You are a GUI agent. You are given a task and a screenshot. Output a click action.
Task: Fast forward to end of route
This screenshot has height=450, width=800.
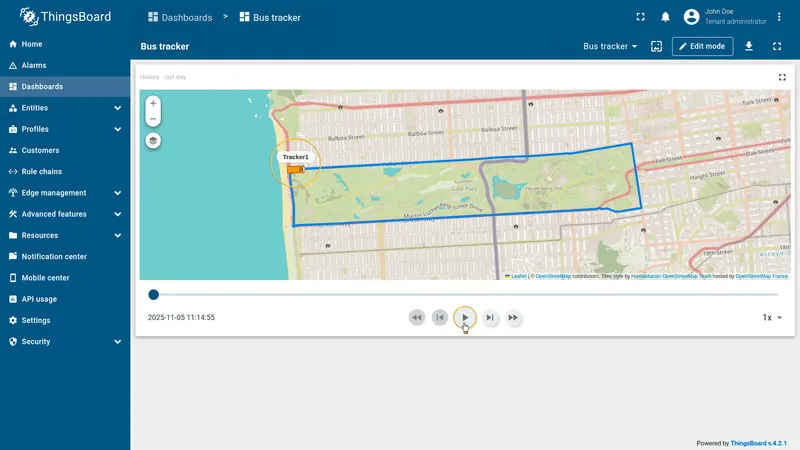[513, 318]
